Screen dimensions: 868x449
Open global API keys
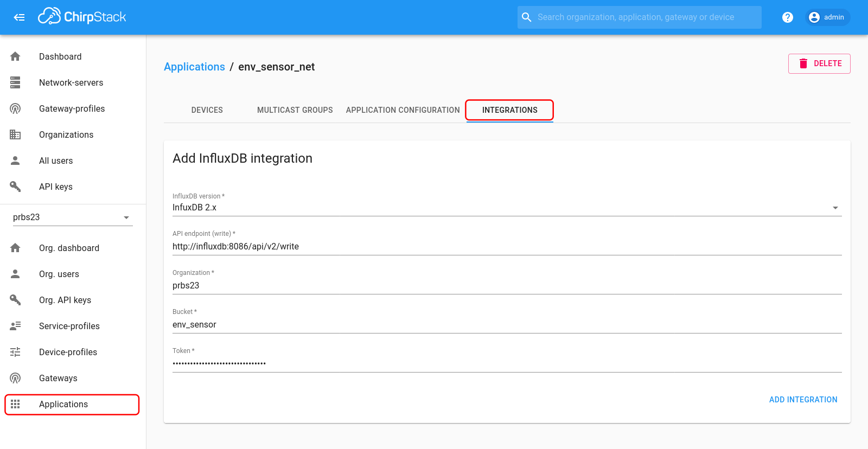pyautogui.click(x=73, y=187)
